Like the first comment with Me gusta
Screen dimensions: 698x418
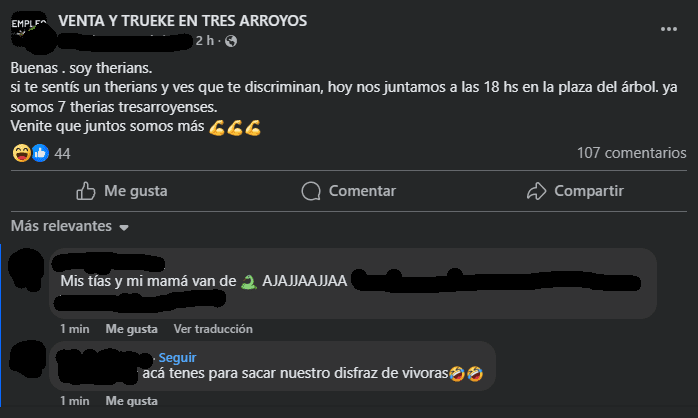point(131,329)
